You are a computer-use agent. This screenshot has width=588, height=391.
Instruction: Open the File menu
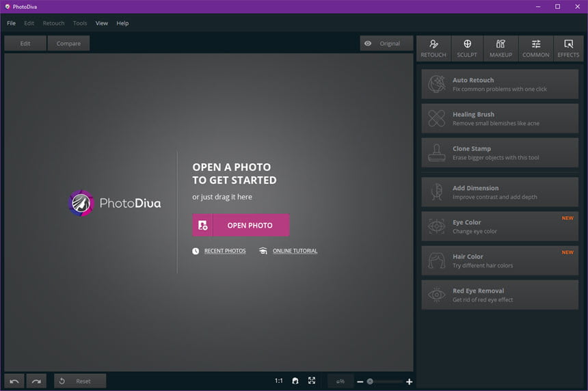pyautogui.click(x=11, y=23)
